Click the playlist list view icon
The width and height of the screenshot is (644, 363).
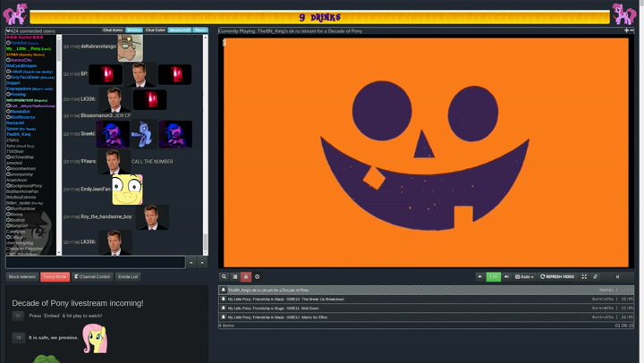pyautogui.click(x=235, y=277)
